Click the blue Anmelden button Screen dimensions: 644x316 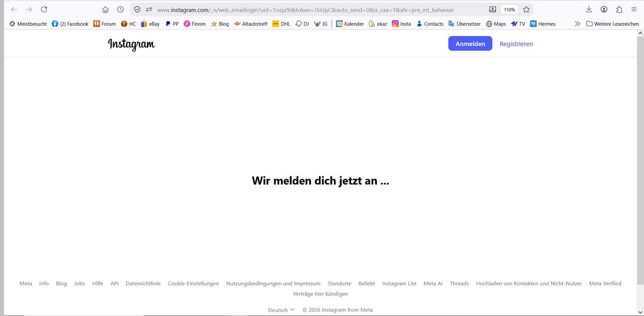[x=470, y=44]
